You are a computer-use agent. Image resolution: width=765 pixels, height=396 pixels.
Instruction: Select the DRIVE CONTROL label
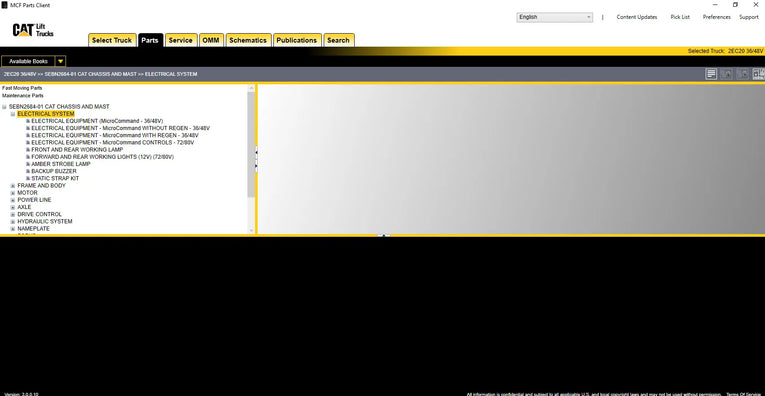[x=40, y=215]
